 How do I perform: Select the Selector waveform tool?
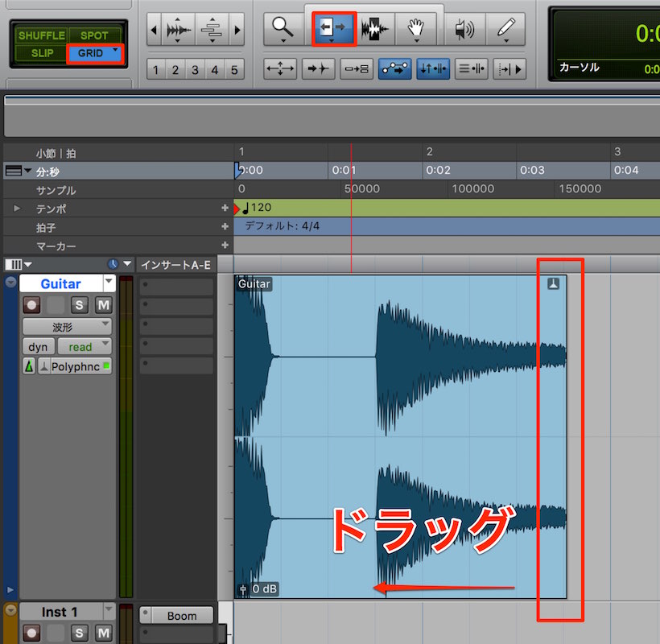(x=374, y=29)
